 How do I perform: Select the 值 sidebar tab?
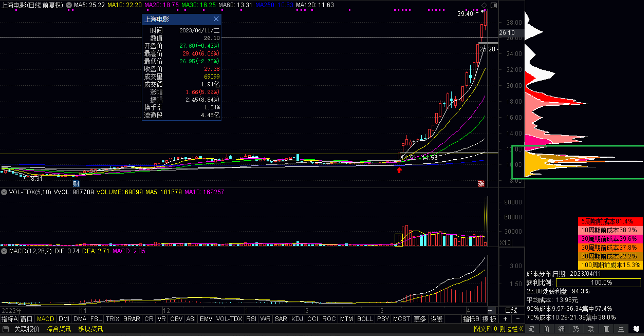[x=606, y=329]
